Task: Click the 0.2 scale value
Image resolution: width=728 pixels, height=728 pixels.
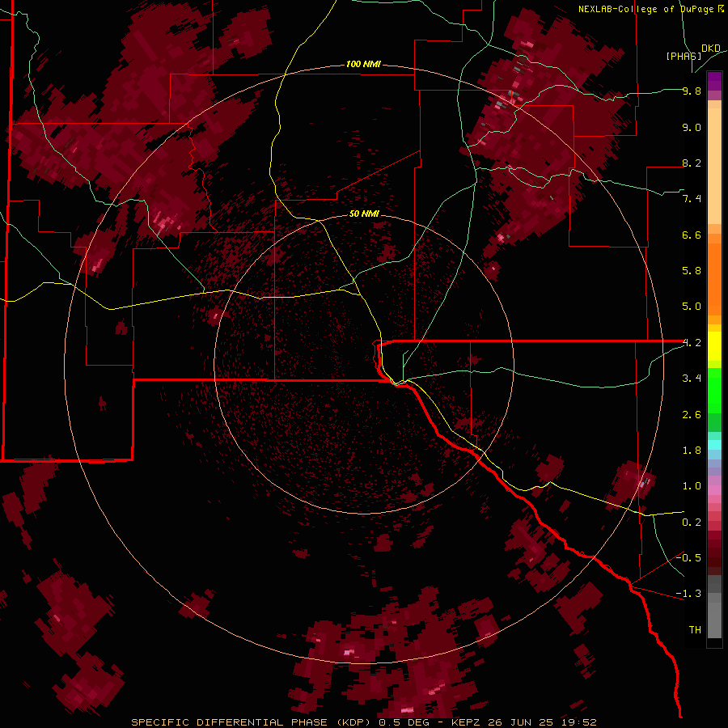Action: [x=692, y=523]
